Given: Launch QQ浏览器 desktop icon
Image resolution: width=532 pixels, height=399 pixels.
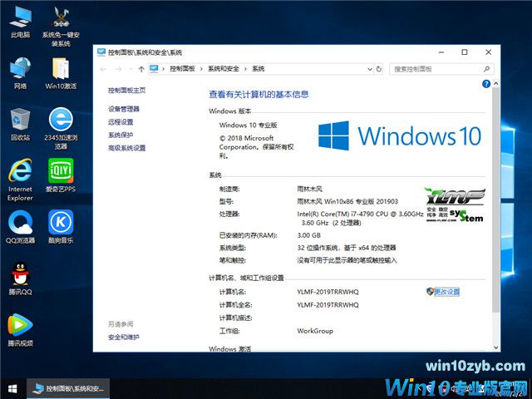Looking at the screenshot, I should 20,227.
